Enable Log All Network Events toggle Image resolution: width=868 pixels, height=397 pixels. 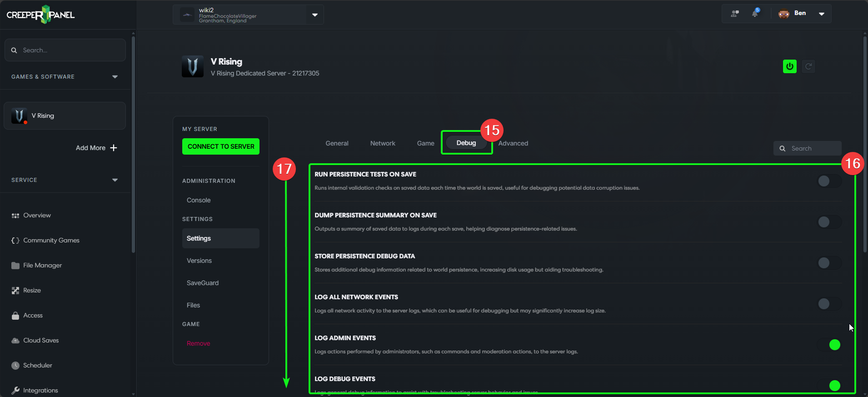829,304
